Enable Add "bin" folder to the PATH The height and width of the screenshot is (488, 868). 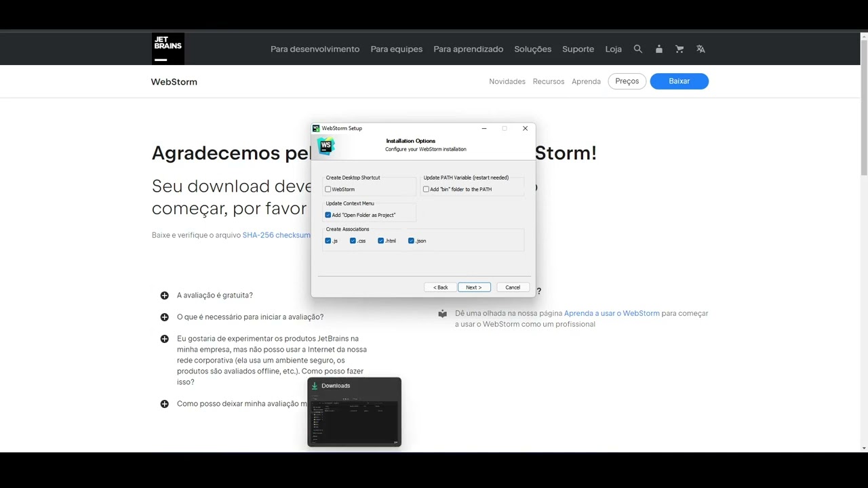click(x=426, y=190)
